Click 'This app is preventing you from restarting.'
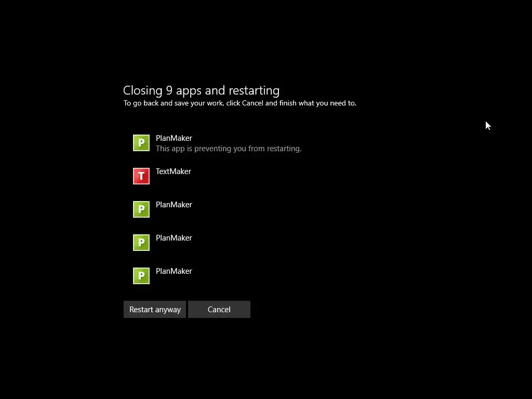 click(229, 149)
